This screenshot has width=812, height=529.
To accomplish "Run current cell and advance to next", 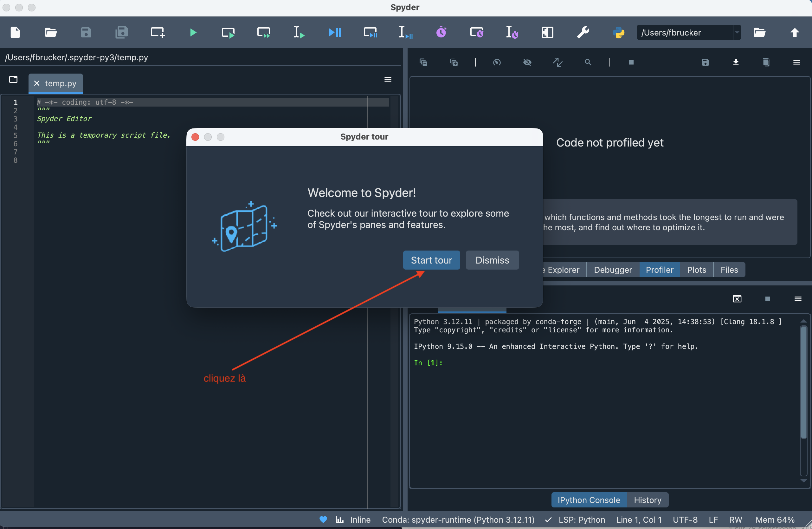I will (264, 32).
